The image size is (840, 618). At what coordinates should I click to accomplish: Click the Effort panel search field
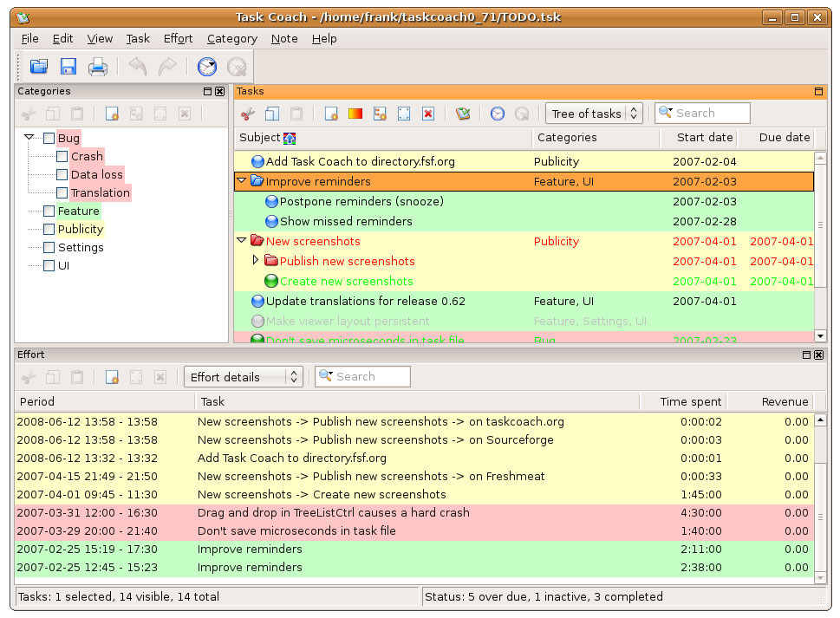pos(362,377)
